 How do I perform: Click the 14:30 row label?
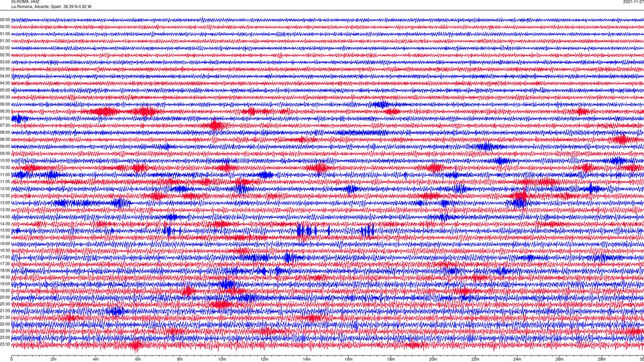tap(5, 224)
